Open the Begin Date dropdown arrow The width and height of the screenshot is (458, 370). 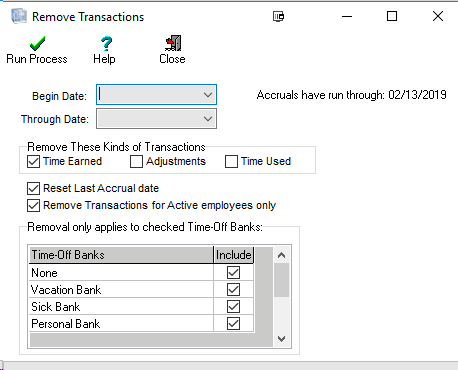tap(208, 95)
